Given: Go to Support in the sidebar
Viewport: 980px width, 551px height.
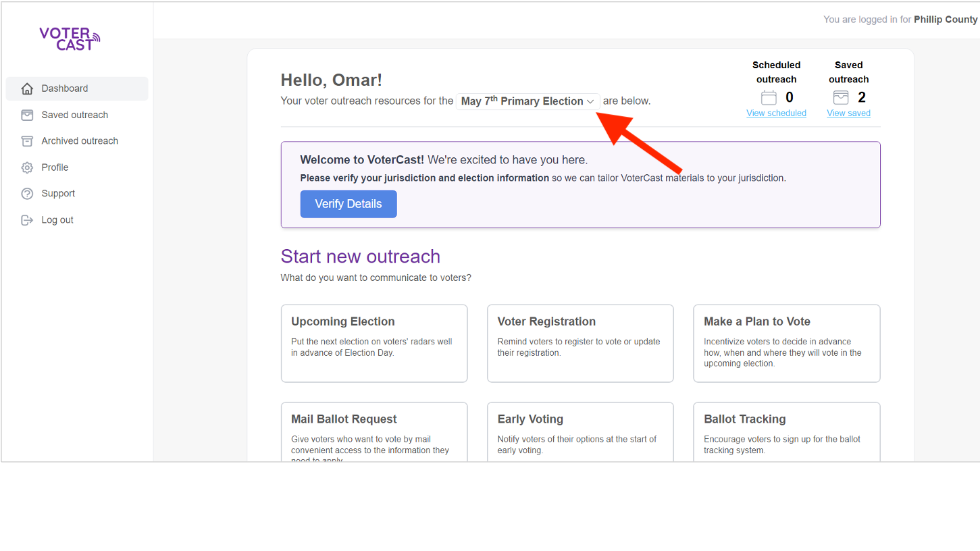Looking at the screenshot, I should click(58, 194).
